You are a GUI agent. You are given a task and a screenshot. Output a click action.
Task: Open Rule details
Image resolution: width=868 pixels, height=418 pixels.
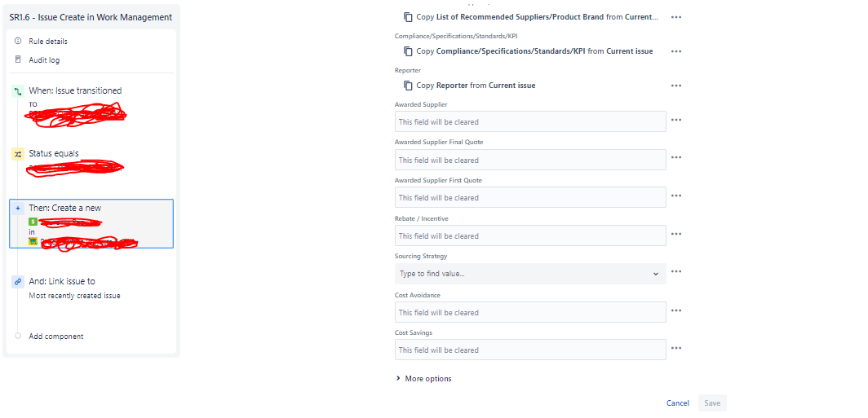pyautogui.click(x=48, y=42)
